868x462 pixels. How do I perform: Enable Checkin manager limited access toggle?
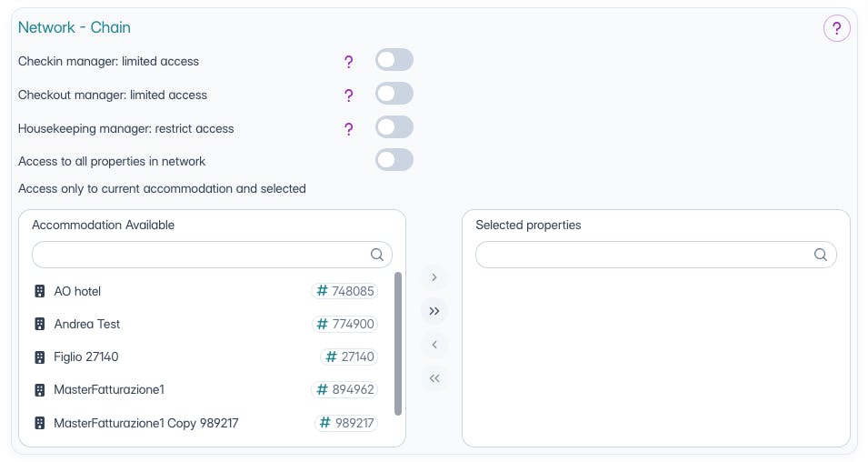tap(394, 61)
